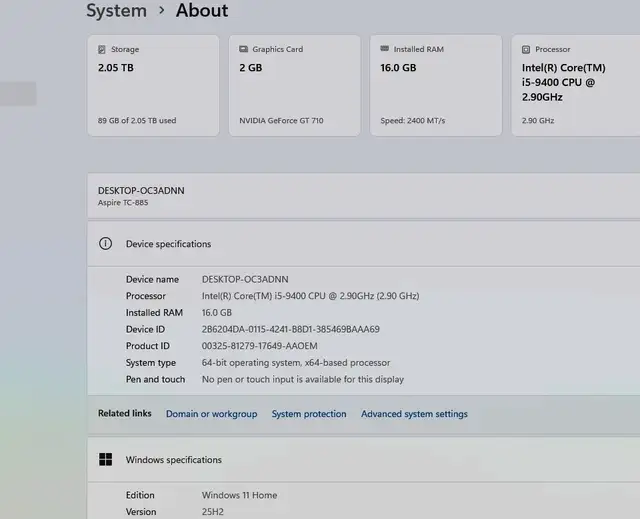Click the Device name label

pos(152,279)
